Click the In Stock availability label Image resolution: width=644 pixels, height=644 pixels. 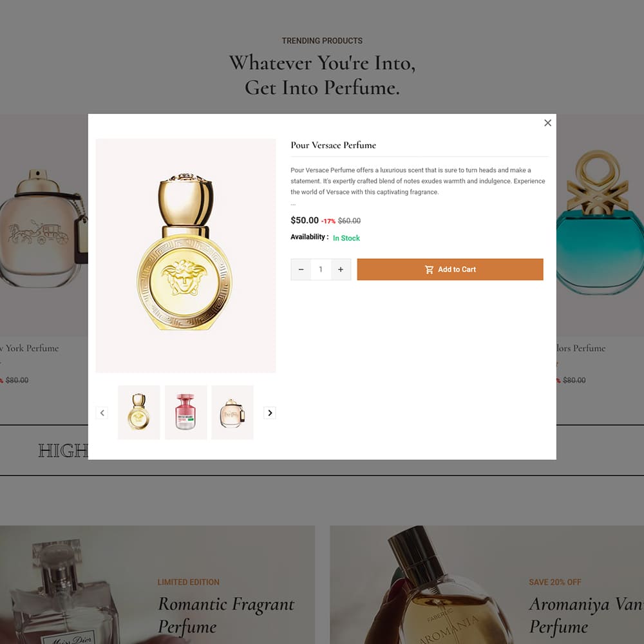[346, 238]
